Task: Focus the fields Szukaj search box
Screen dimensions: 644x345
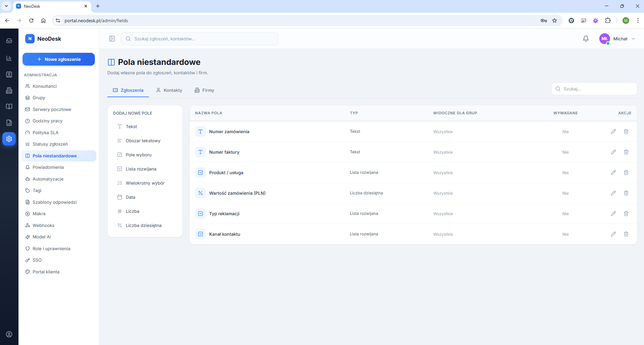Action: (x=594, y=89)
